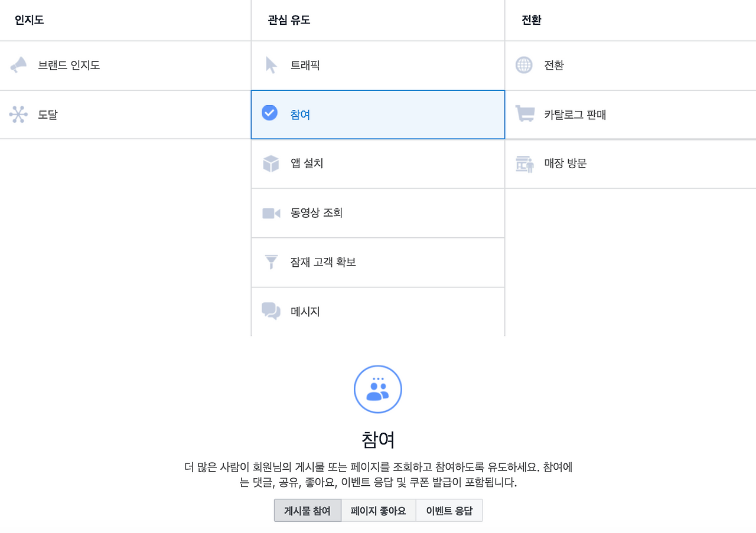The height and width of the screenshot is (533, 756).
Task: Select the 트래픽 cursor arrow icon
Action: click(271, 65)
